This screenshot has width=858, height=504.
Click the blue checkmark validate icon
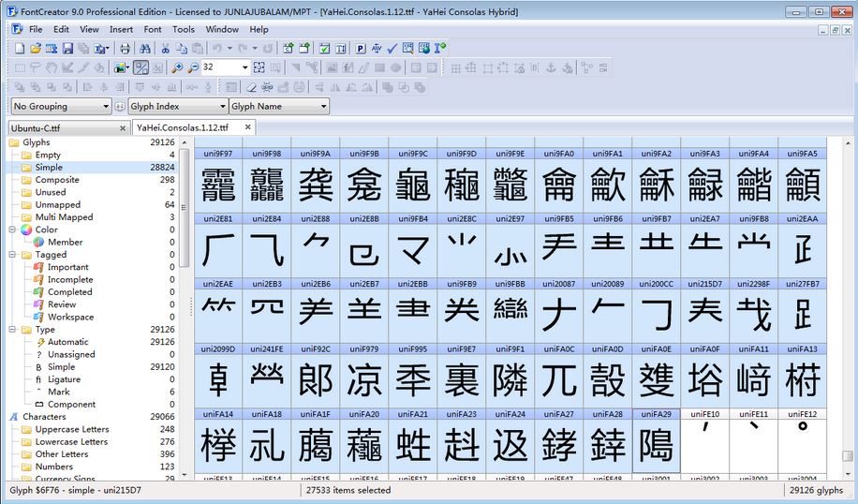coord(392,48)
